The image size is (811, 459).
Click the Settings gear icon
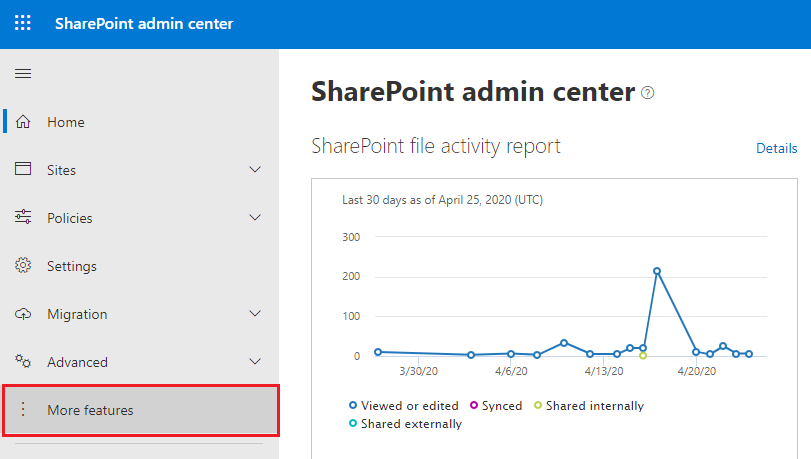23,265
